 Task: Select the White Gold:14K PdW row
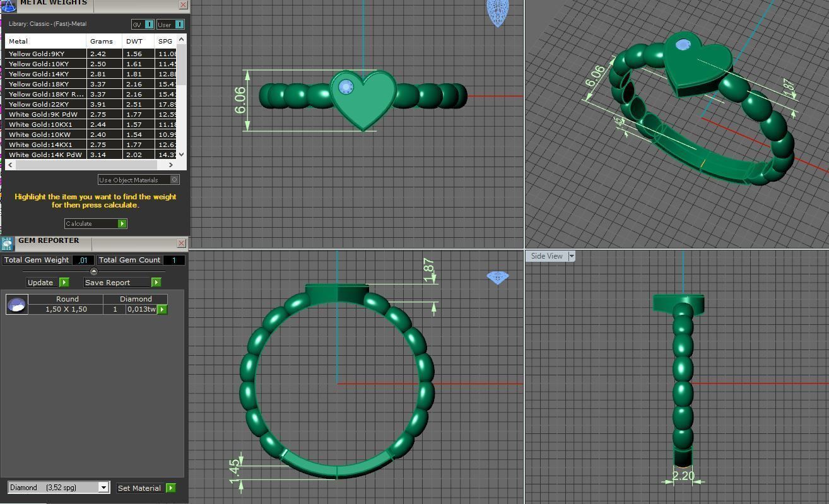pyautogui.click(x=91, y=155)
